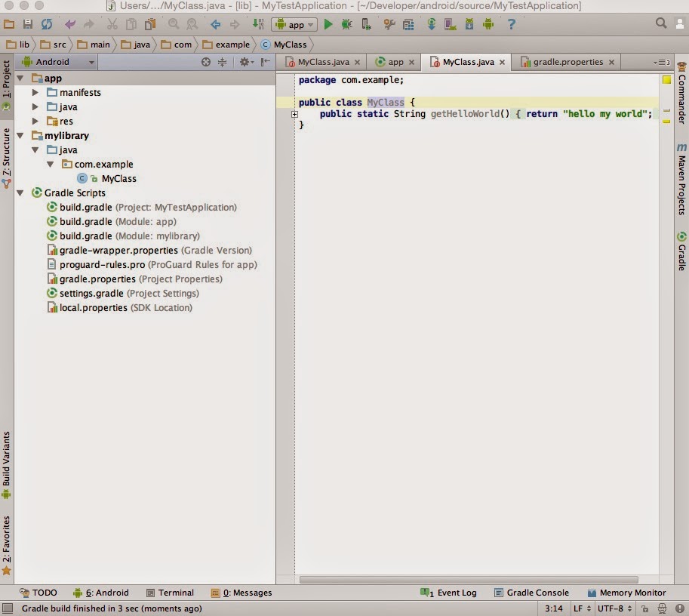The height and width of the screenshot is (616, 689).
Task: Run the app with the green play button
Action: tap(328, 24)
